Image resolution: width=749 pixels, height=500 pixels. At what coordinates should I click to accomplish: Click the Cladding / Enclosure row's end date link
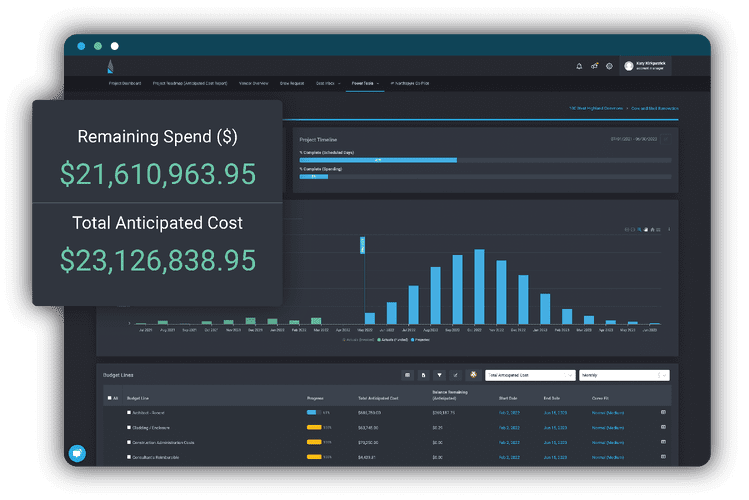tap(555, 428)
